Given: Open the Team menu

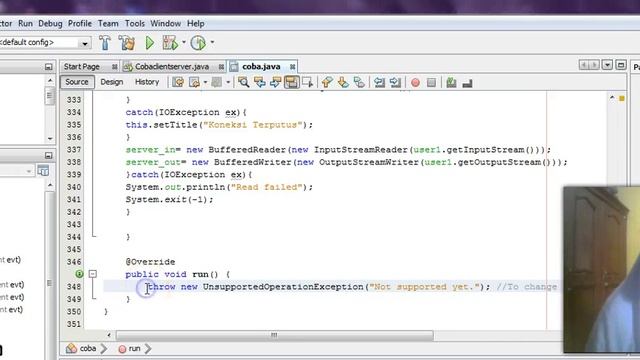Looking at the screenshot, I should click(x=108, y=24).
